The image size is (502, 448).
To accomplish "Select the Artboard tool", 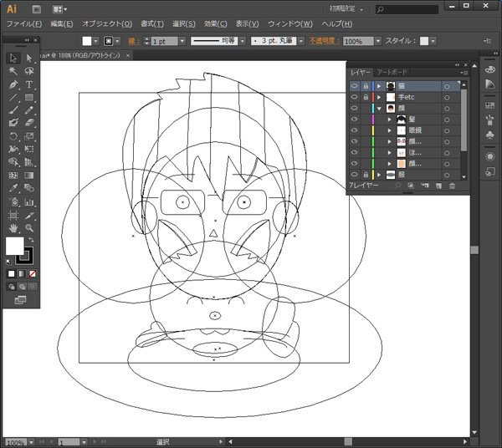I will click(x=13, y=216).
